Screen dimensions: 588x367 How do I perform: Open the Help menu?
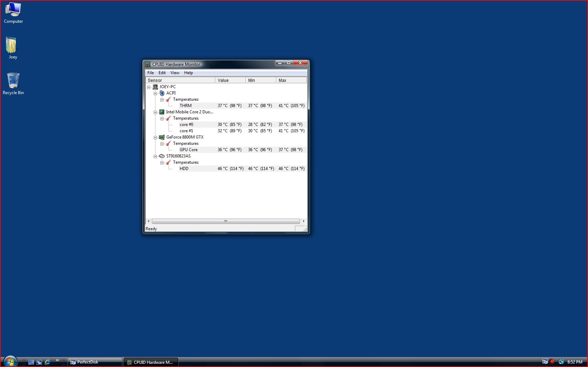188,73
